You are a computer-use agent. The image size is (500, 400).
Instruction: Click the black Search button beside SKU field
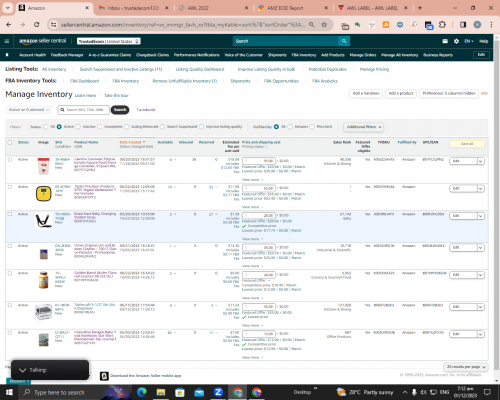click(x=120, y=110)
